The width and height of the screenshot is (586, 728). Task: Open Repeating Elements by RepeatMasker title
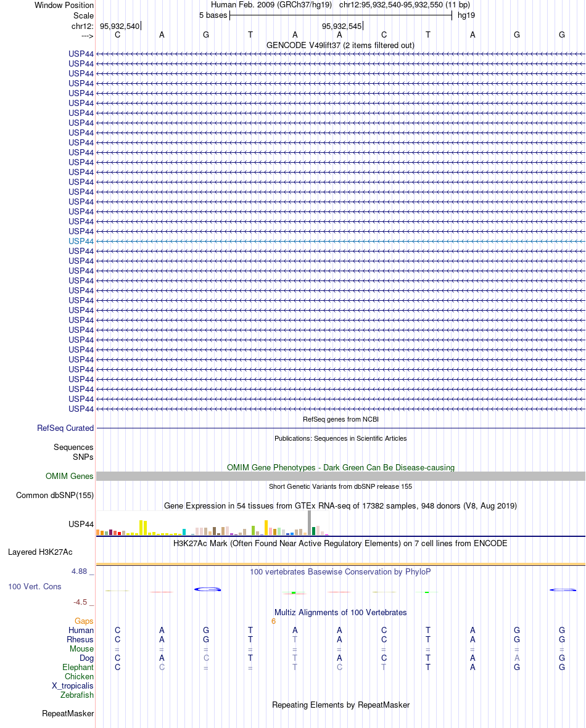click(x=340, y=705)
